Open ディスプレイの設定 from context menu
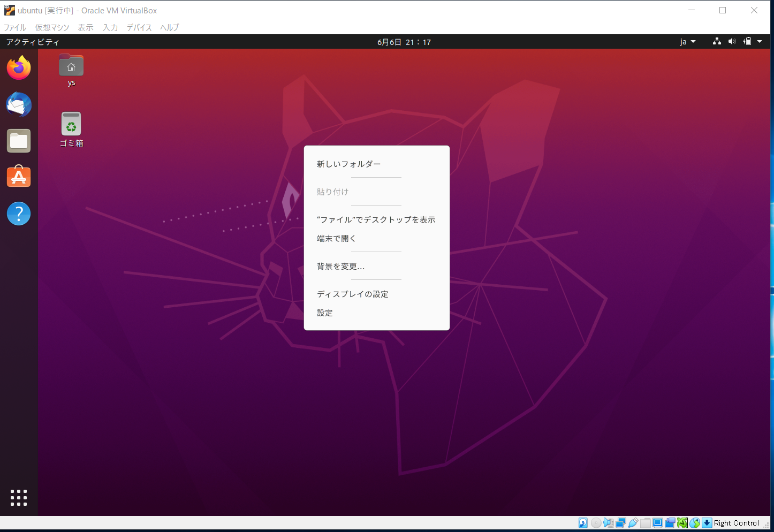This screenshot has height=532, width=774. (377, 294)
